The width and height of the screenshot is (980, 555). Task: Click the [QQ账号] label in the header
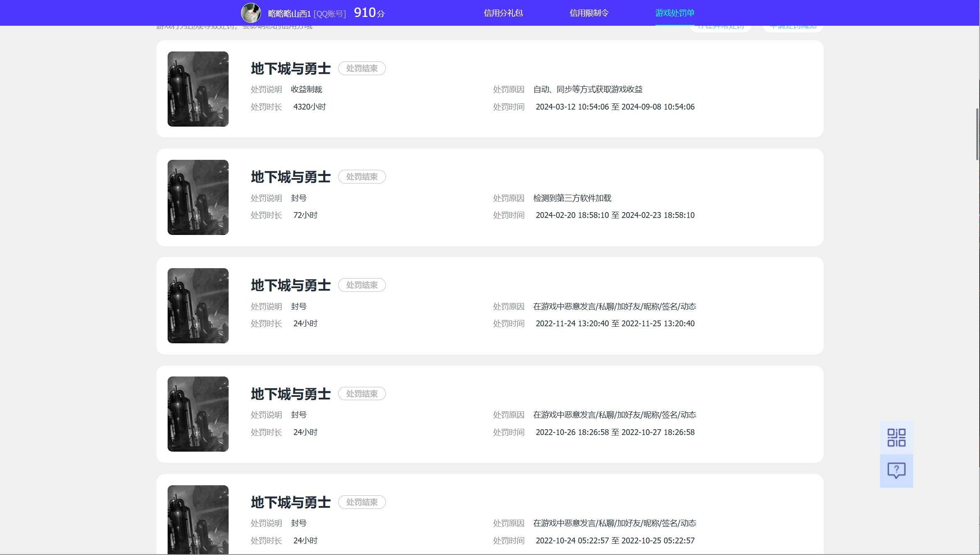[330, 14]
